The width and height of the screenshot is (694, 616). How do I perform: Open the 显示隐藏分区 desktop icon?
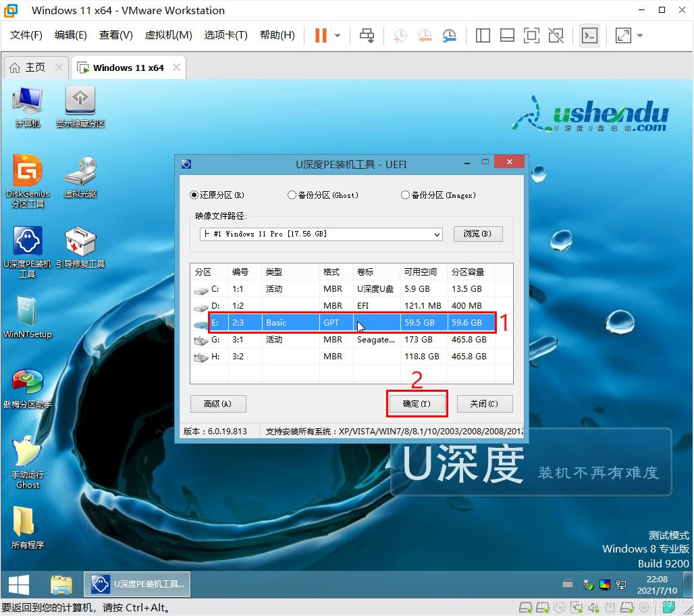coord(80,107)
